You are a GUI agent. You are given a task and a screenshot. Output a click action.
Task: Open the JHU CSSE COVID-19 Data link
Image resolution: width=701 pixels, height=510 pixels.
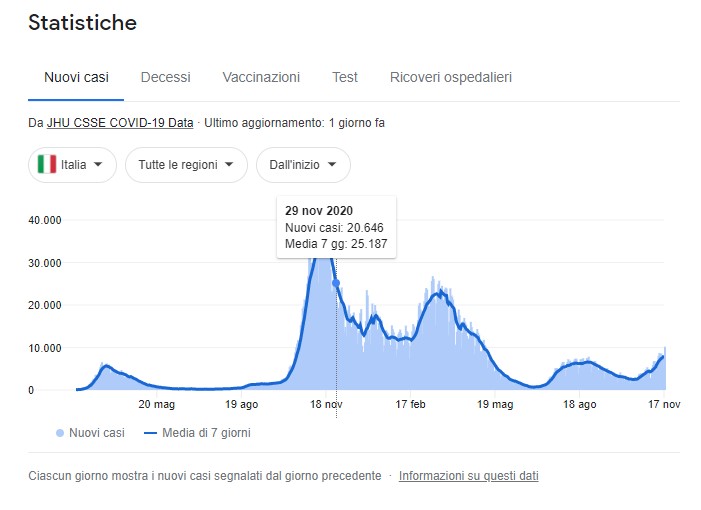point(120,123)
